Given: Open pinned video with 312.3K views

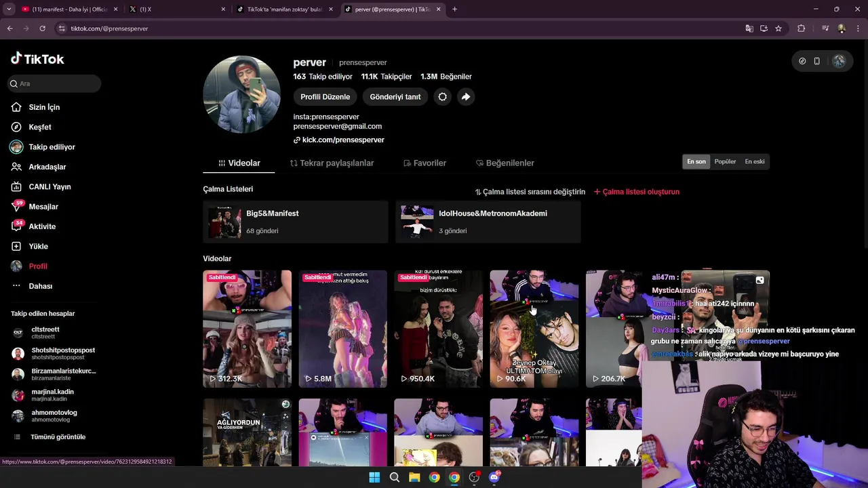Looking at the screenshot, I should click(248, 329).
